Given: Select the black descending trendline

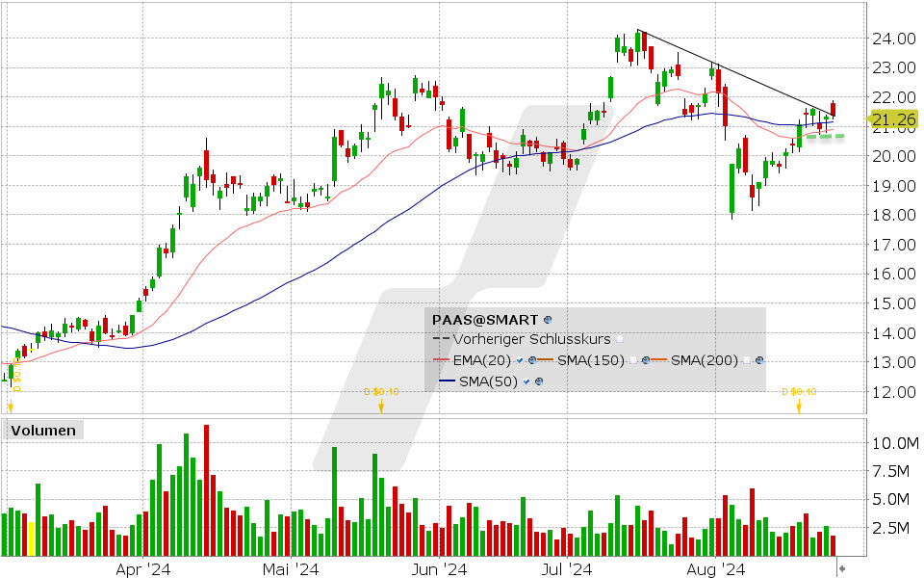Looking at the screenshot, I should click(736, 72).
